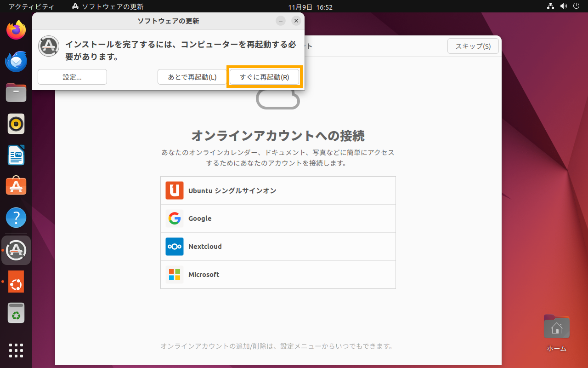This screenshot has width=588, height=368.
Task: Select the Microsoft account text
Action: [204, 275]
